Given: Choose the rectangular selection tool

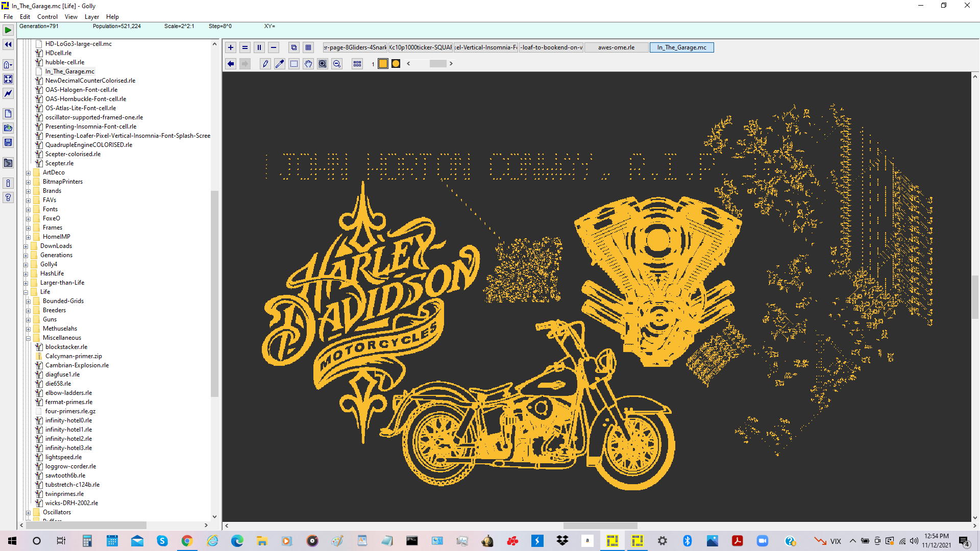Looking at the screenshot, I should tap(294, 64).
